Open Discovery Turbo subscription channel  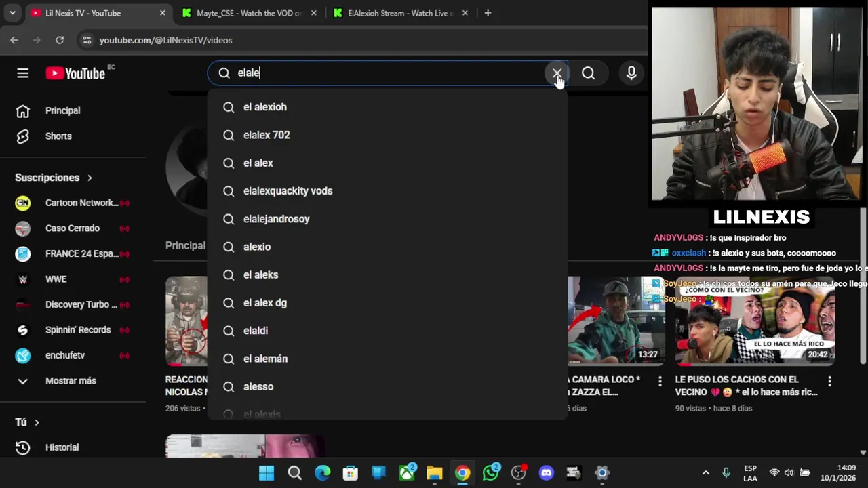[x=73, y=304]
